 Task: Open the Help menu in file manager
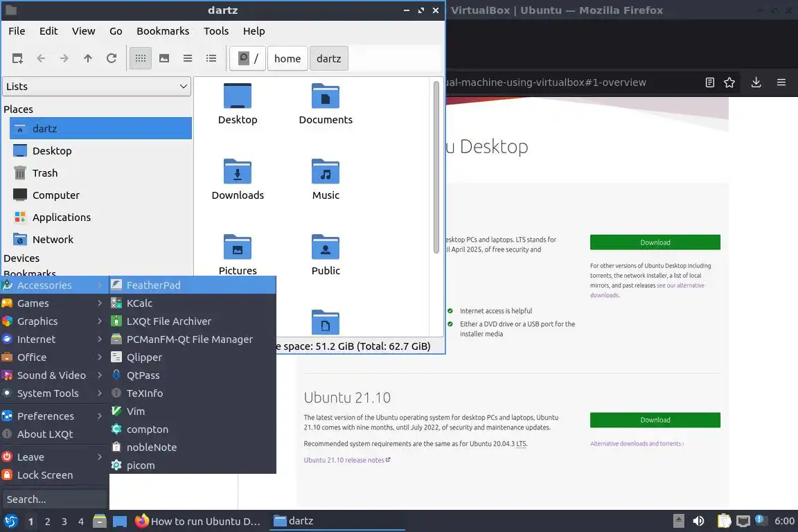click(x=254, y=31)
